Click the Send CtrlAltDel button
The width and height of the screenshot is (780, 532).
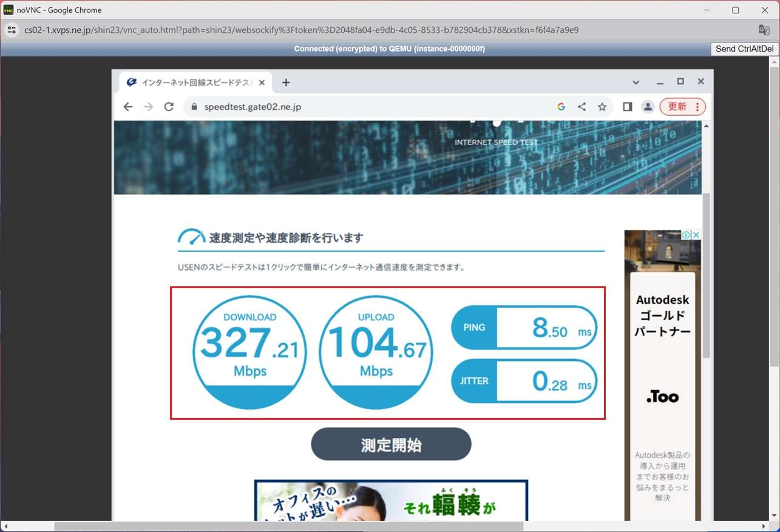pyautogui.click(x=744, y=49)
